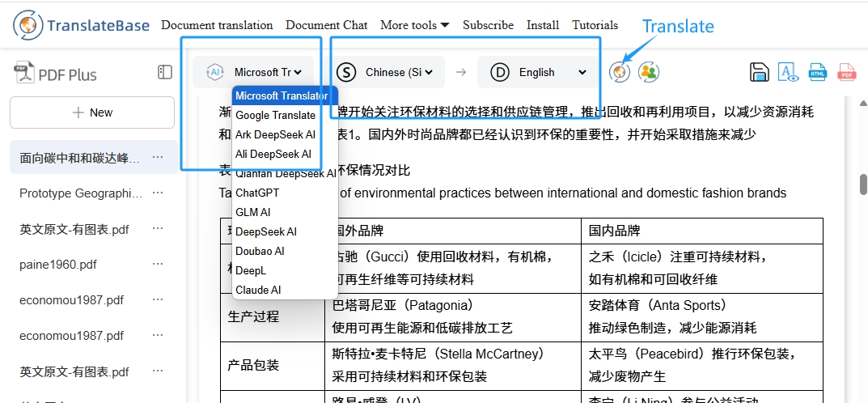Image resolution: width=868 pixels, height=403 pixels.
Task: Click the vertical scrollbar thumb
Action: (x=863, y=185)
